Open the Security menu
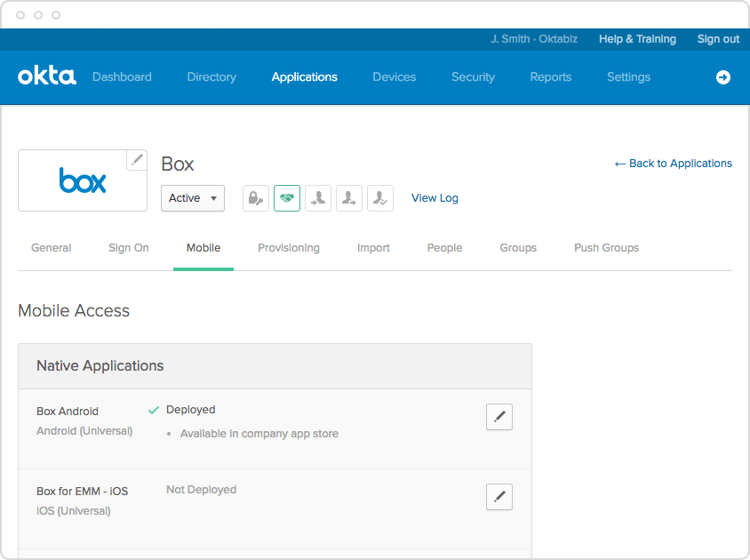The height and width of the screenshot is (560, 750). [x=473, y=77]
